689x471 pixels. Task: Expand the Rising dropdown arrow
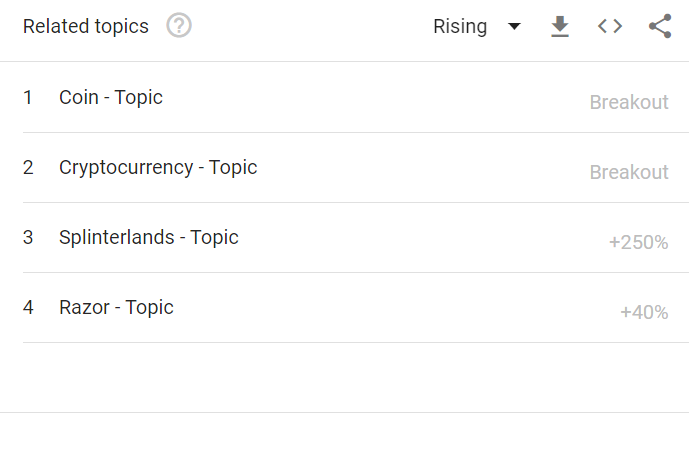[514, 26]
